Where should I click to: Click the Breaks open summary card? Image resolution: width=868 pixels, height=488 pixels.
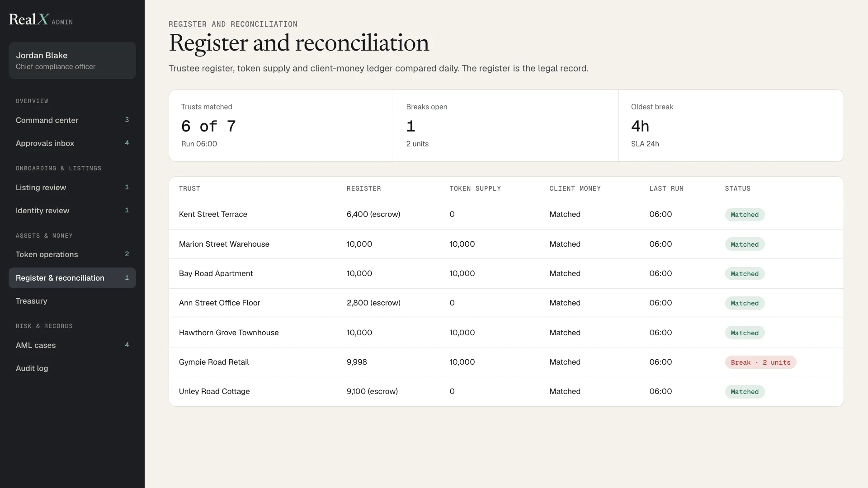(506, 126)
